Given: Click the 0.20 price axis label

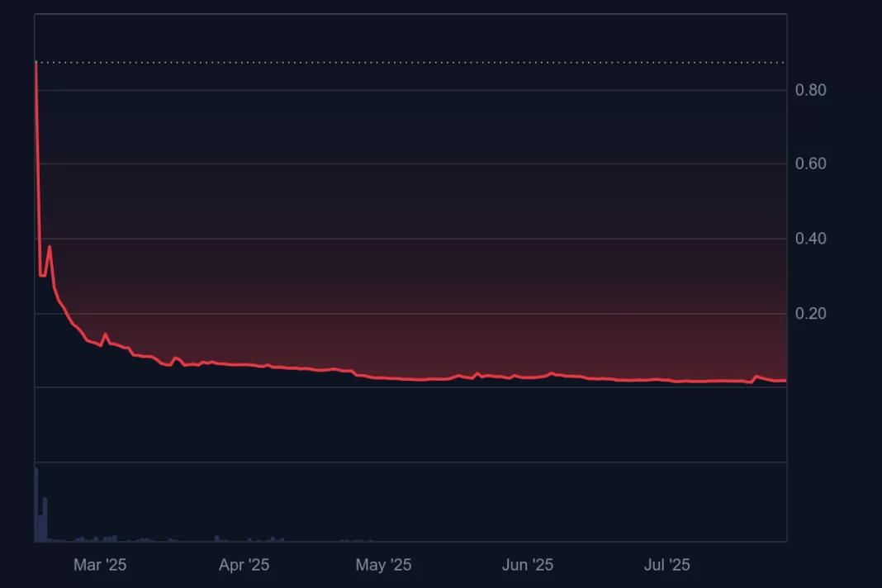Looking at the screenshot, I should point(810,314).
